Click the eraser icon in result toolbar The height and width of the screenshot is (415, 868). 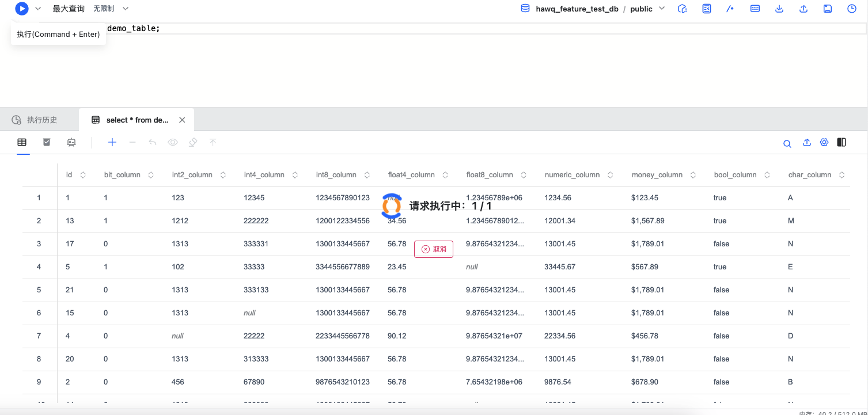click(x=193, y=142)
